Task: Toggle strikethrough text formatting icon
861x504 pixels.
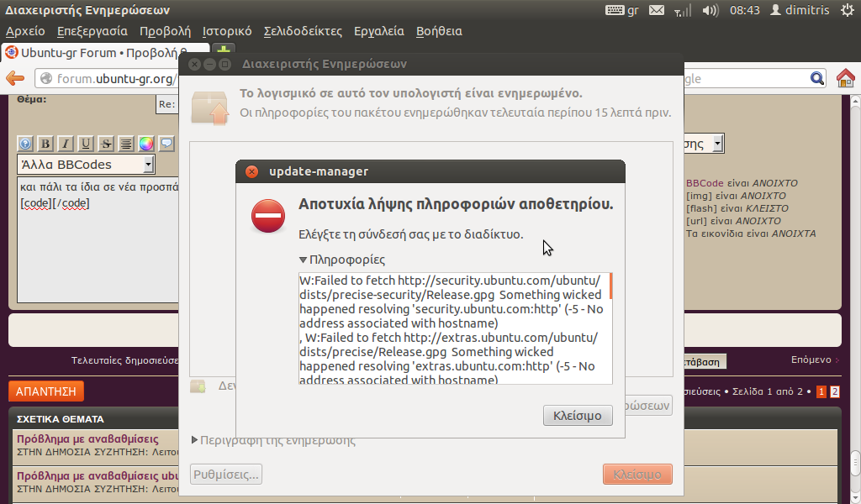Action: point(105,144)
